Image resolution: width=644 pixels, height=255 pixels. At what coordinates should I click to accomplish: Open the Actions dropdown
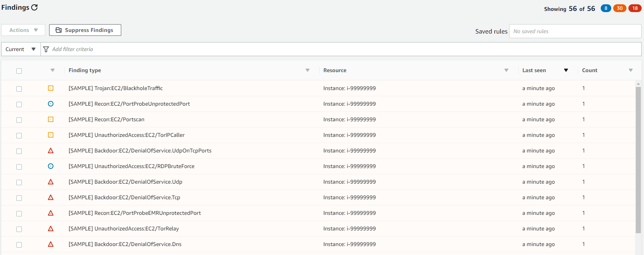click(23, 30)
